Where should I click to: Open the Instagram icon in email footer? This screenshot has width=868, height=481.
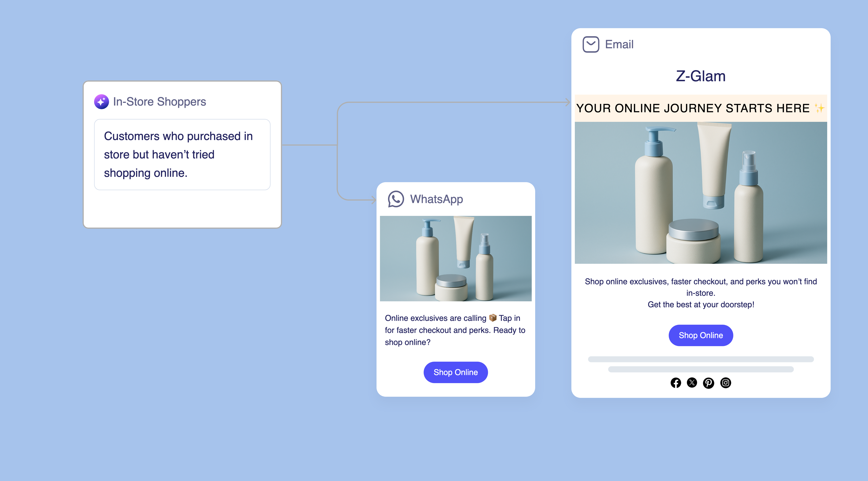coord(725,383)
